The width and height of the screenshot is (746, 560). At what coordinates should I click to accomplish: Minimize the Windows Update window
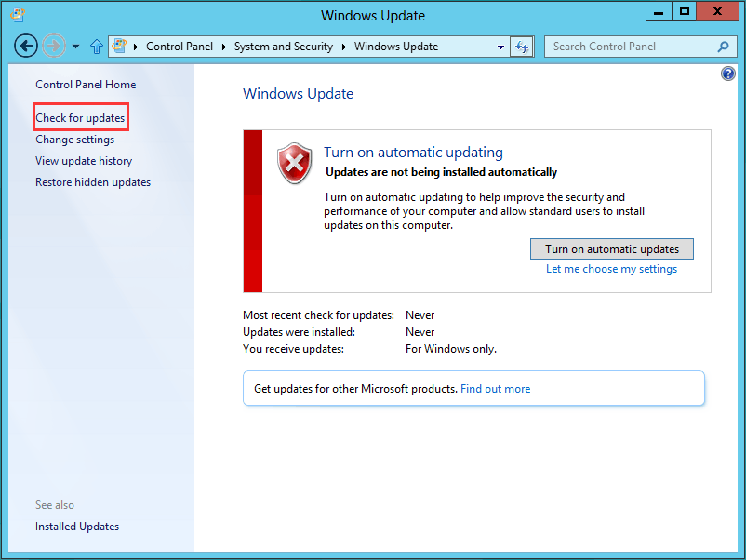tap(659, 11)
